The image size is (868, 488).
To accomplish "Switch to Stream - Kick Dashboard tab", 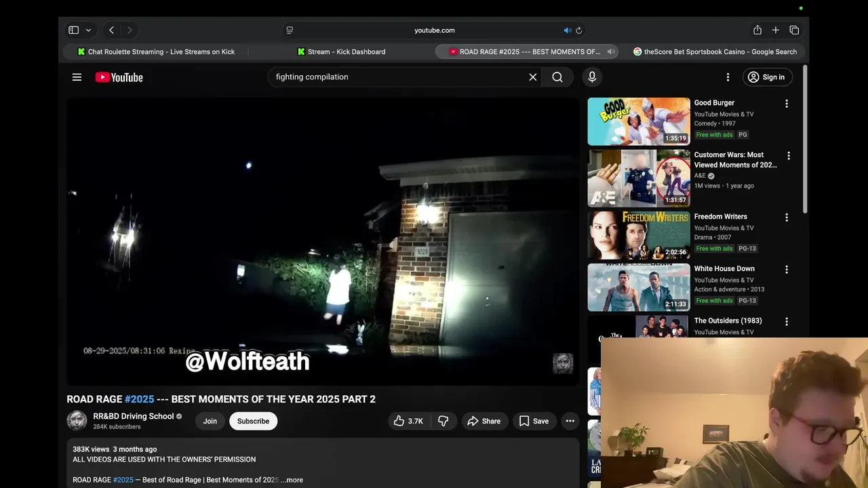I will pos(341,52).
